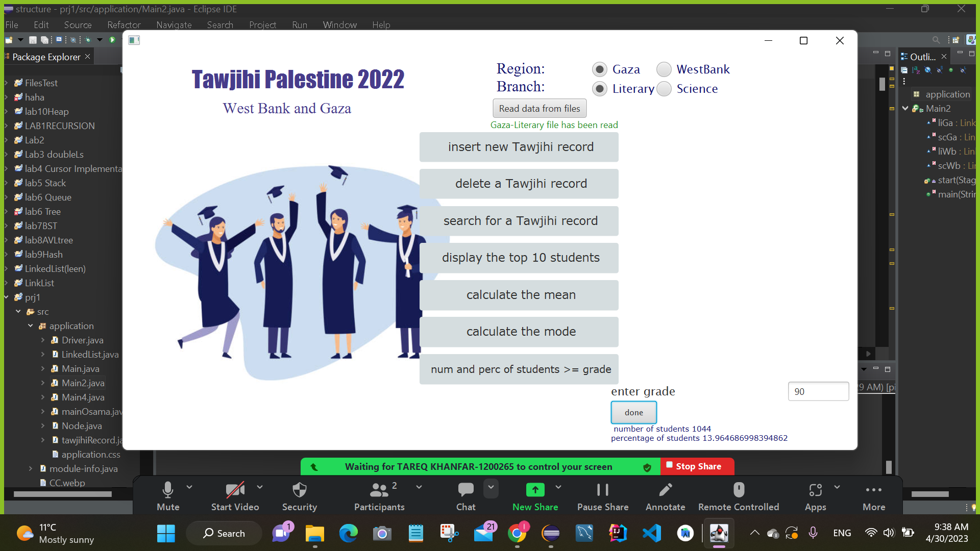The height and width of the screenshot is (551, 980).
Task: Click the enter grade input field
Action: coord(818,391)
